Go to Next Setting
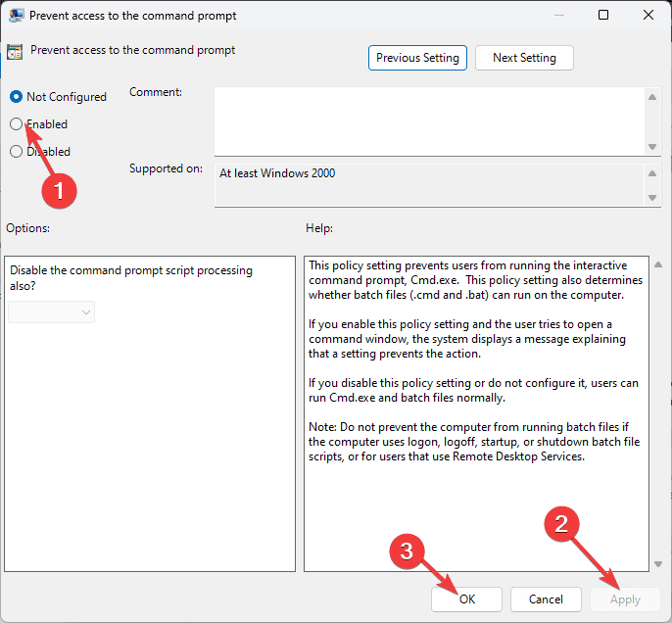 pyautogui.click(x=524, y=58)
